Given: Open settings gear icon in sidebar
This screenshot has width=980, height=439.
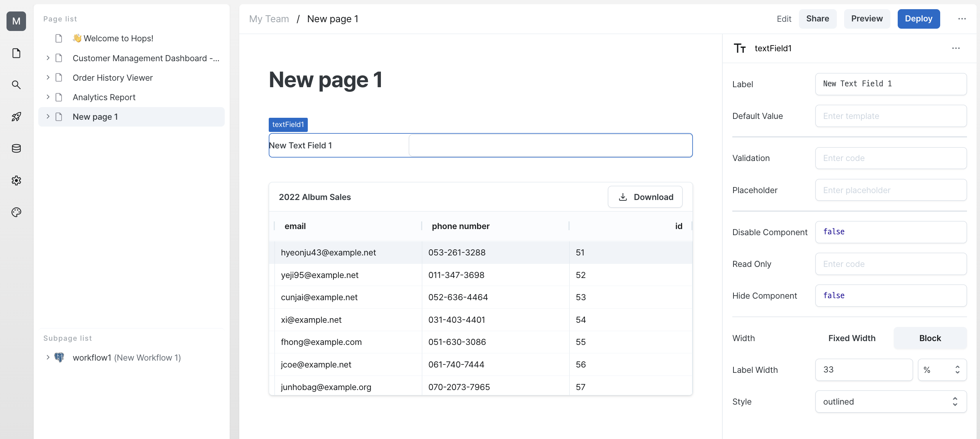Looking at the screenshot, I should [x=16, y=180].
